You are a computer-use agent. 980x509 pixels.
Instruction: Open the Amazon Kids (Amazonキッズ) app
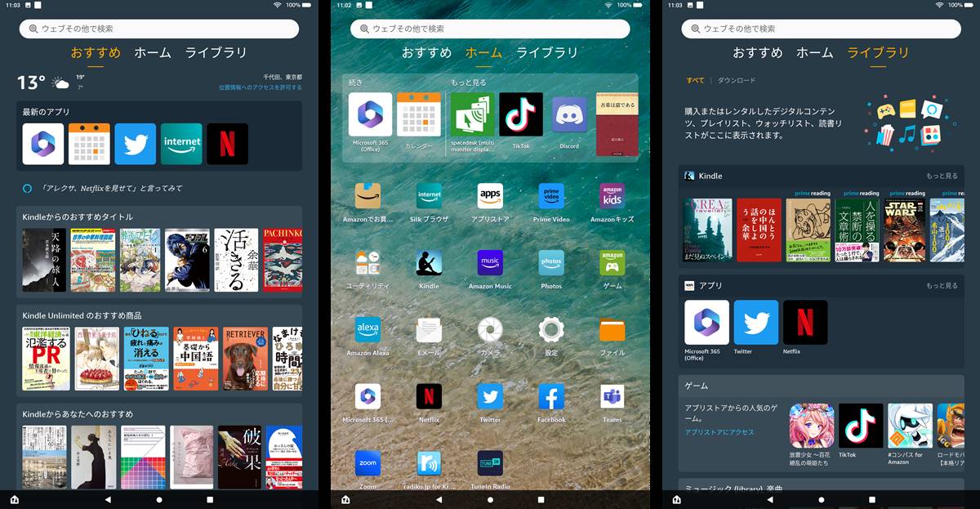(612, 197)
